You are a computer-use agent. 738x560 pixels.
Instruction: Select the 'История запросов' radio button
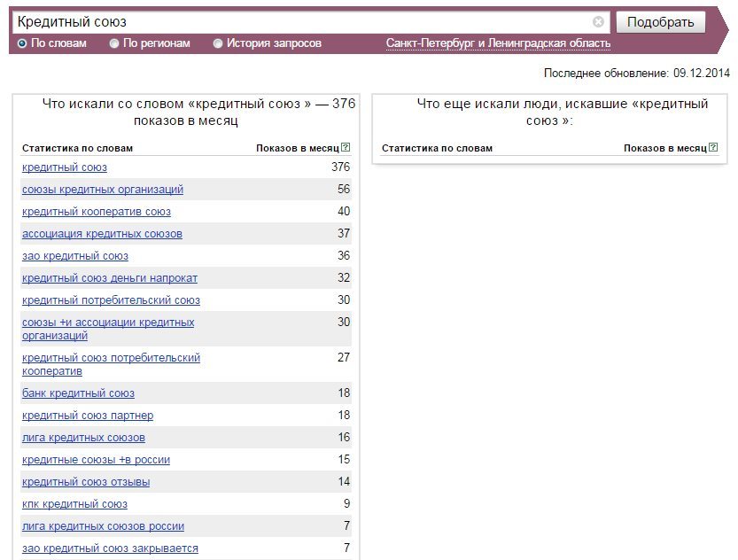[217, 43]
